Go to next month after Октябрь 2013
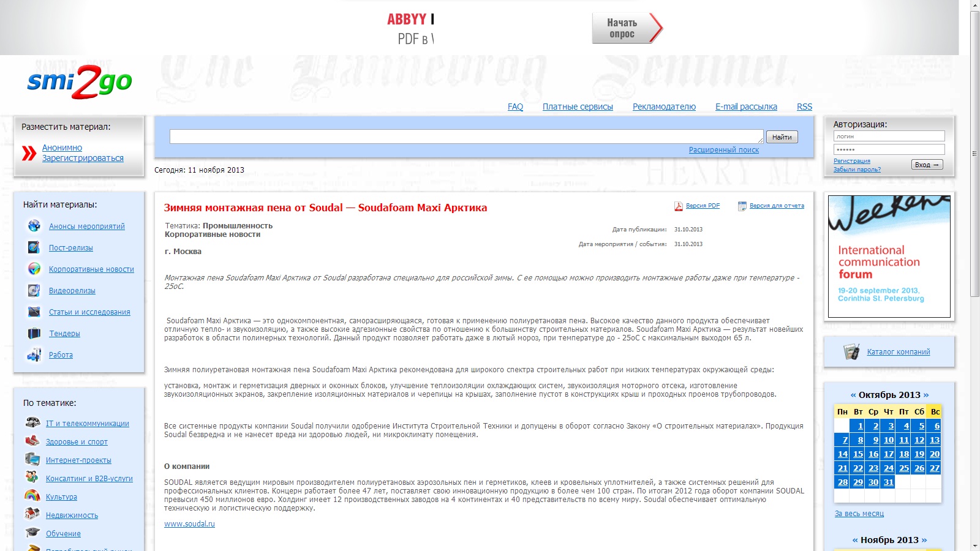The image size is (980, 551). point(926,395)
